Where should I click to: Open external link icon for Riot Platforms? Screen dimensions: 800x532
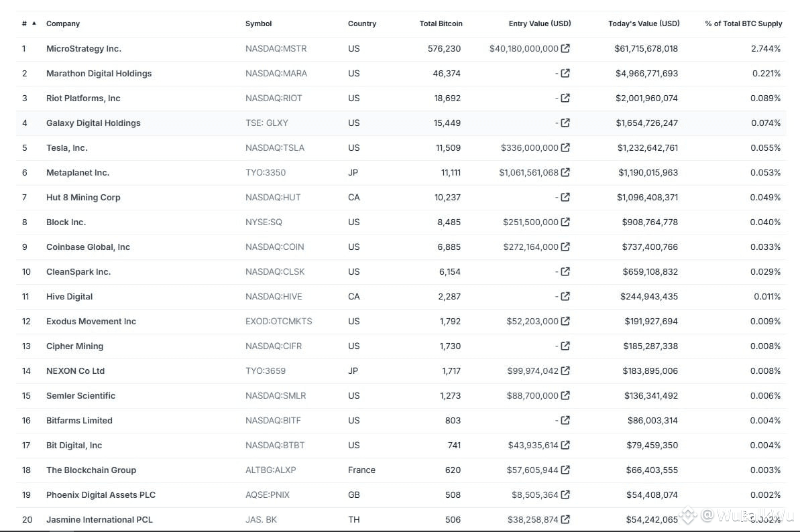(565, 98)
